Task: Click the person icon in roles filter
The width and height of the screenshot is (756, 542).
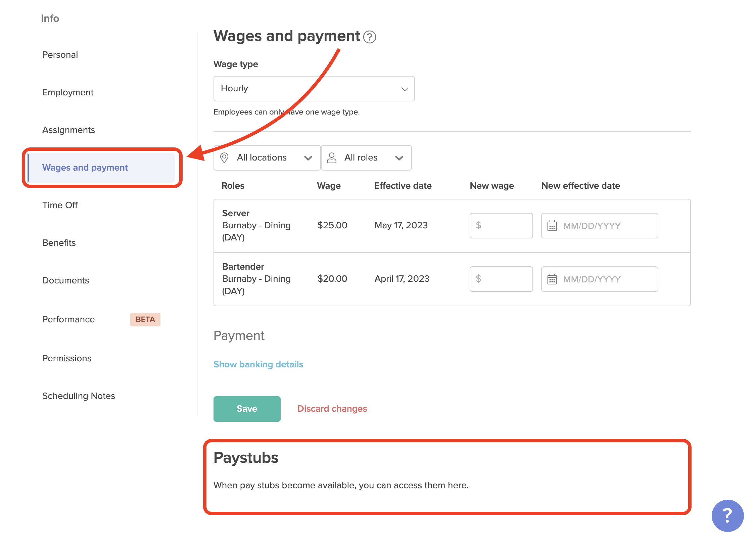Action: point(332,157)
